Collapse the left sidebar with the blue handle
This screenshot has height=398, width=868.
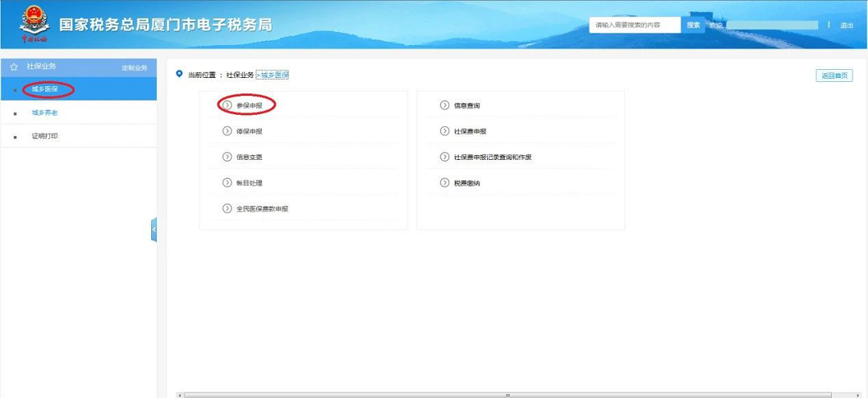coord(154,230)
